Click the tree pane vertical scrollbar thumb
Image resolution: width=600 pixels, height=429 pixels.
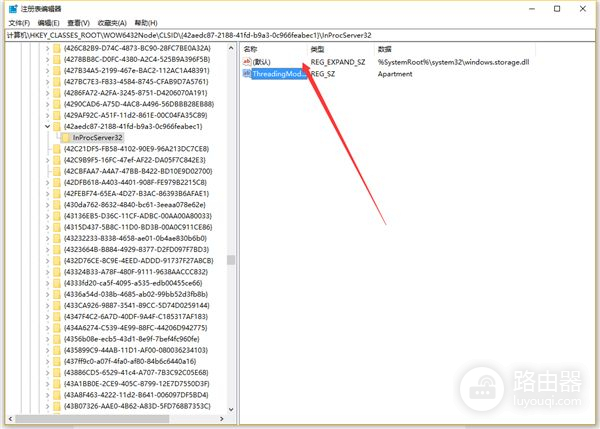(231, 260)
